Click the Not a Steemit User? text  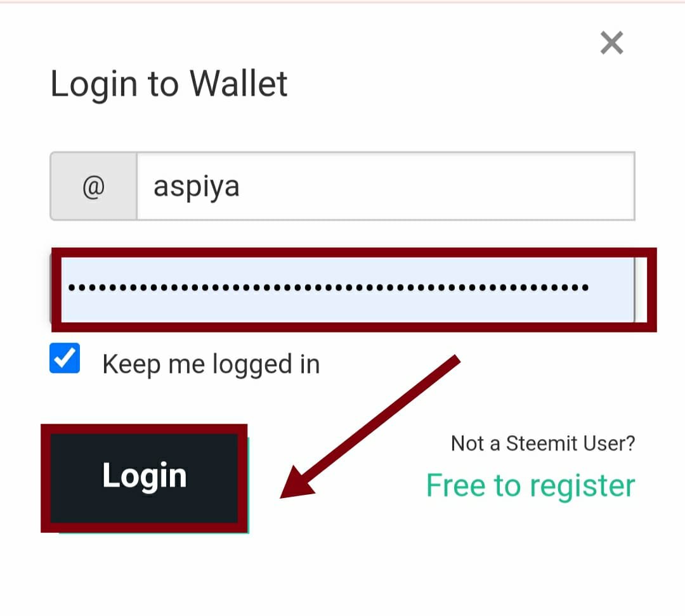tap(543, 443)
